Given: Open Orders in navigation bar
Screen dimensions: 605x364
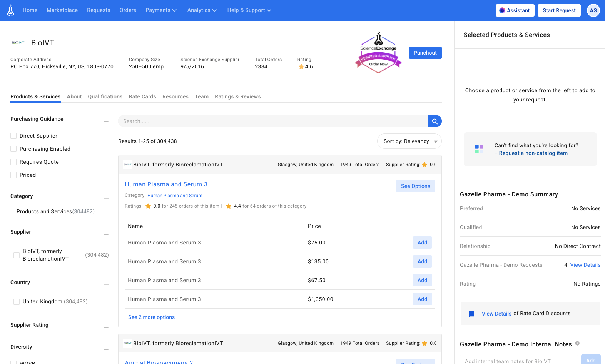Looking at the screenshot, I should point(128,10).
